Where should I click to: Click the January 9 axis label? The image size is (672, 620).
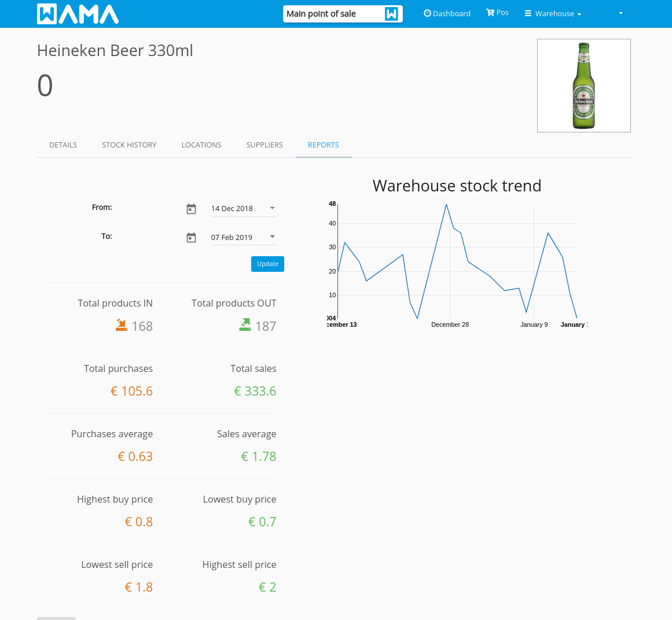[534, 324]
